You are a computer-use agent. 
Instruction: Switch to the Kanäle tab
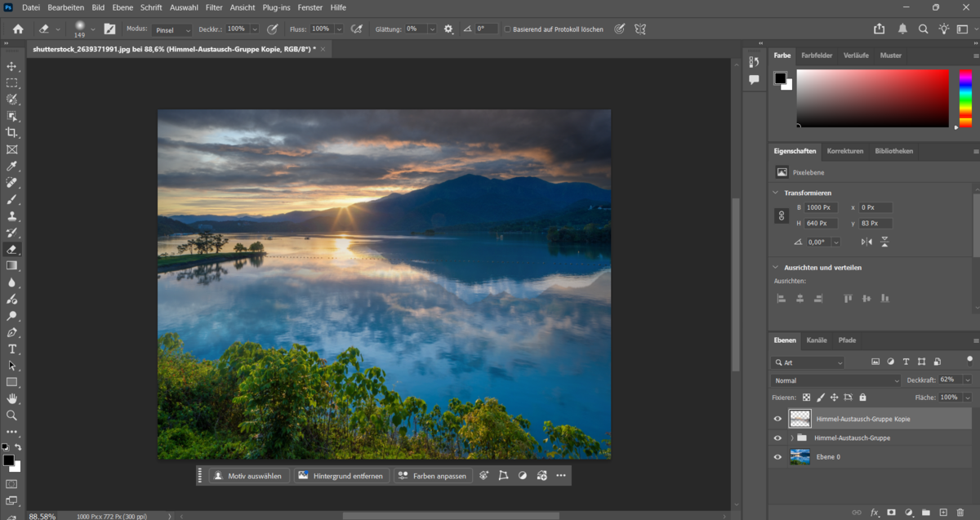click(816, 340)
